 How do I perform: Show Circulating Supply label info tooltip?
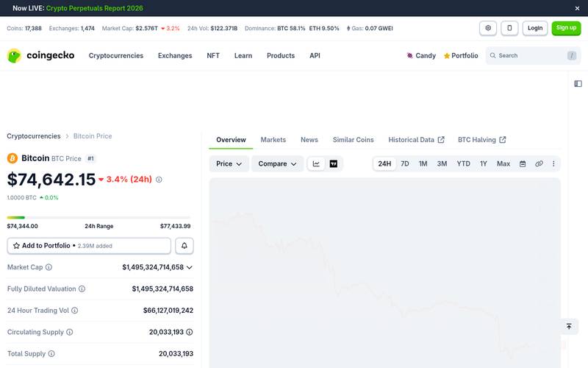tap(69, 332)
